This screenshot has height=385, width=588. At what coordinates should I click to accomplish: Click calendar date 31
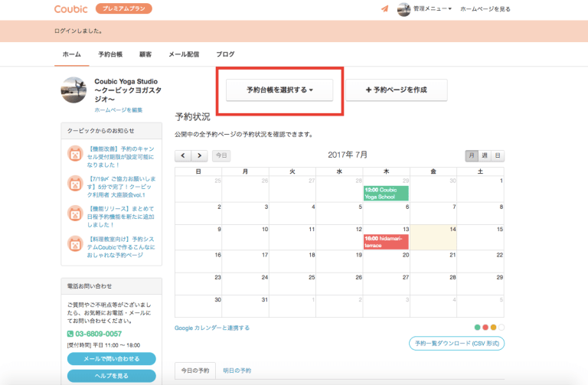(246, 306)
